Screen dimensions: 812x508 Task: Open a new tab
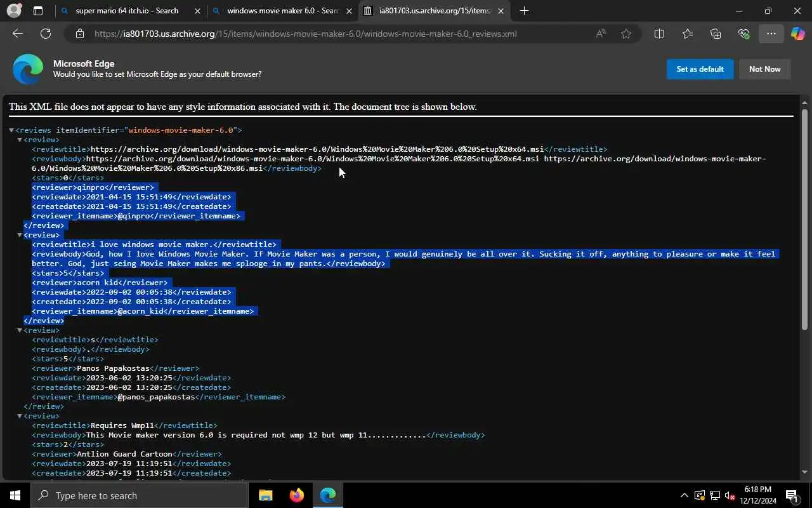524,11
